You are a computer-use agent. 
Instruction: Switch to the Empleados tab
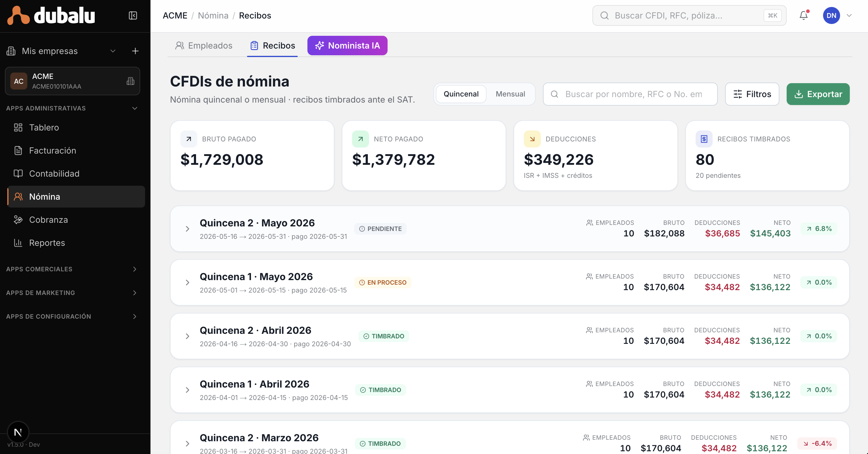tap(204, 46)
